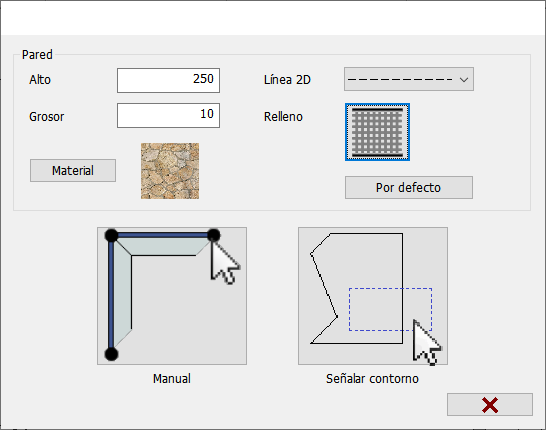
Task: Close the dialog with the red X
Action: point(490,405)
